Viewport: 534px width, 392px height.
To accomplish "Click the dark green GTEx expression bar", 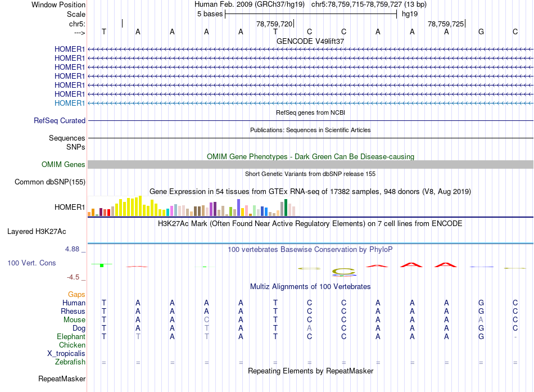I will point(286,208).
